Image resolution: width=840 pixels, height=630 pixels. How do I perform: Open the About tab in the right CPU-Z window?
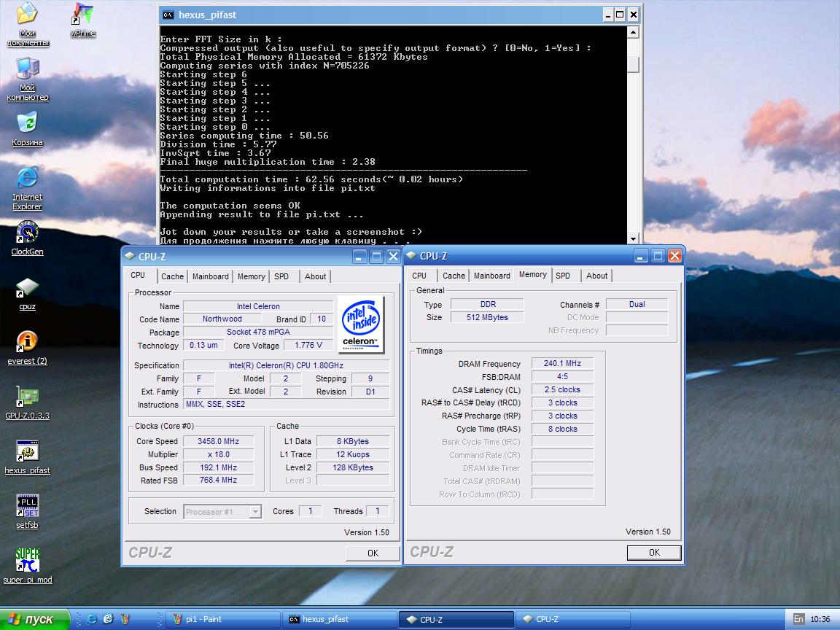click(x=596, y=276)
